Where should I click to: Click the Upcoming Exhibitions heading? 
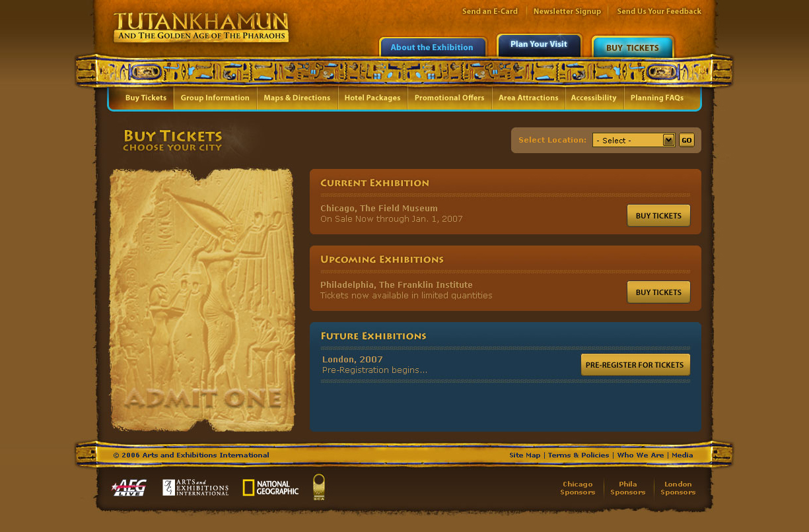click(x=382, y=259)
